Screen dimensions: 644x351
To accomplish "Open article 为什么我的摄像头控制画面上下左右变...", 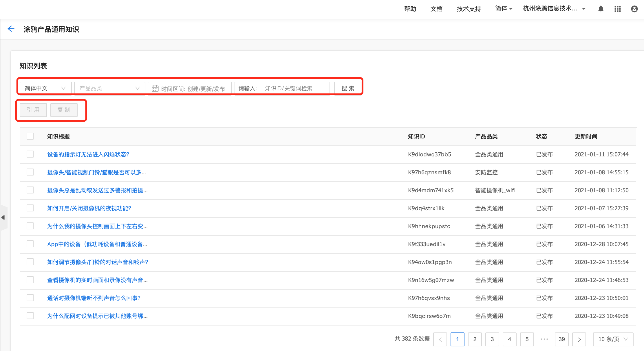I will coord(97,226).
